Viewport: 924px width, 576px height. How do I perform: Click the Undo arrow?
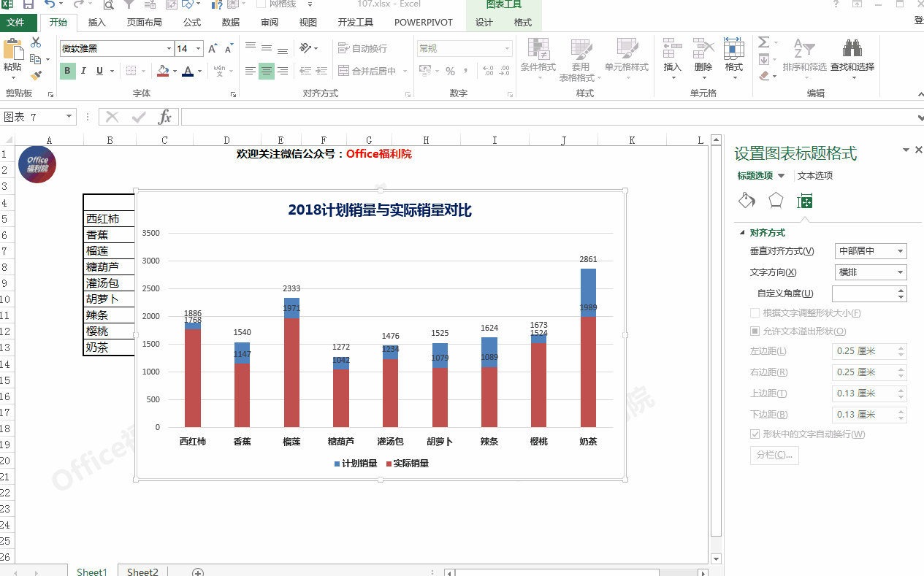click(50, 4)
